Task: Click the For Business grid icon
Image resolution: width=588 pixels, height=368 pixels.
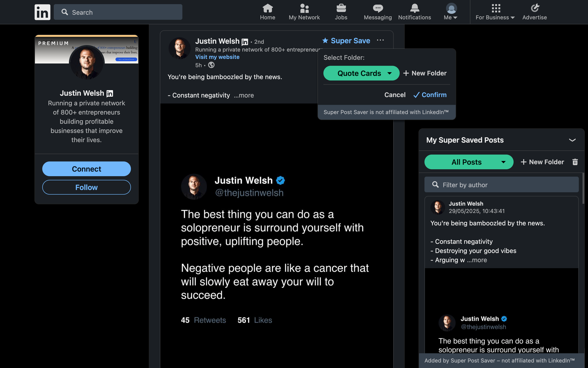Action: [x=496, y=8]
